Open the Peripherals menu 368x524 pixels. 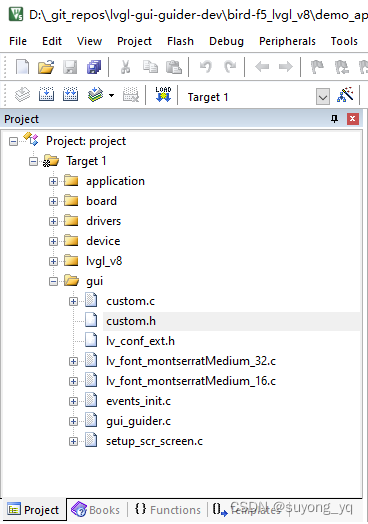point(287,41)
